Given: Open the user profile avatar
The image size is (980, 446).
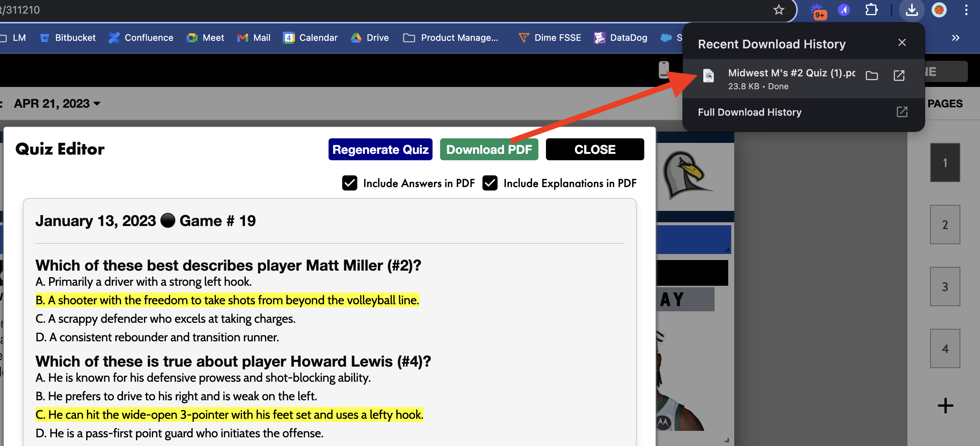Looking at the screenshot, I should [x=939, y=9].
